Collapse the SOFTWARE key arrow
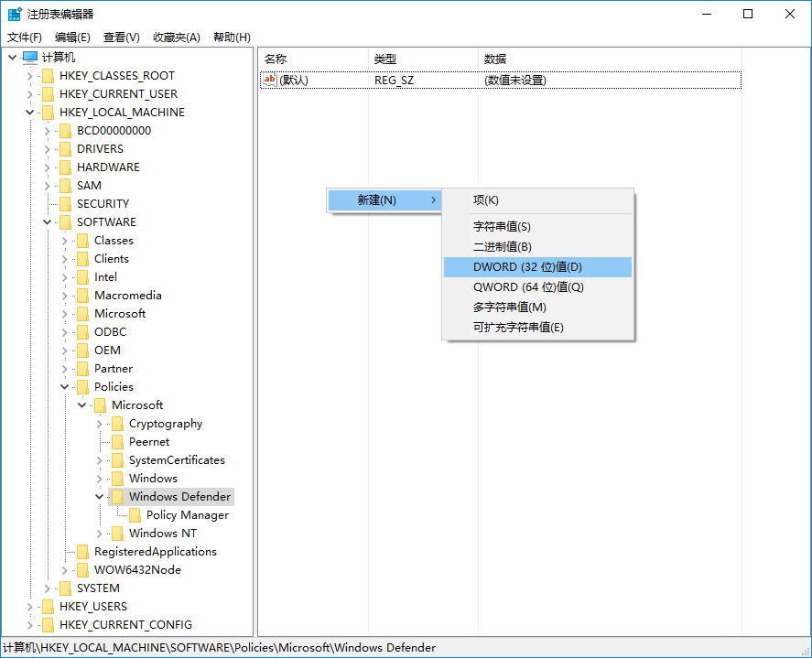This screenshot has height=658, width=812. (x=47, y=222)
